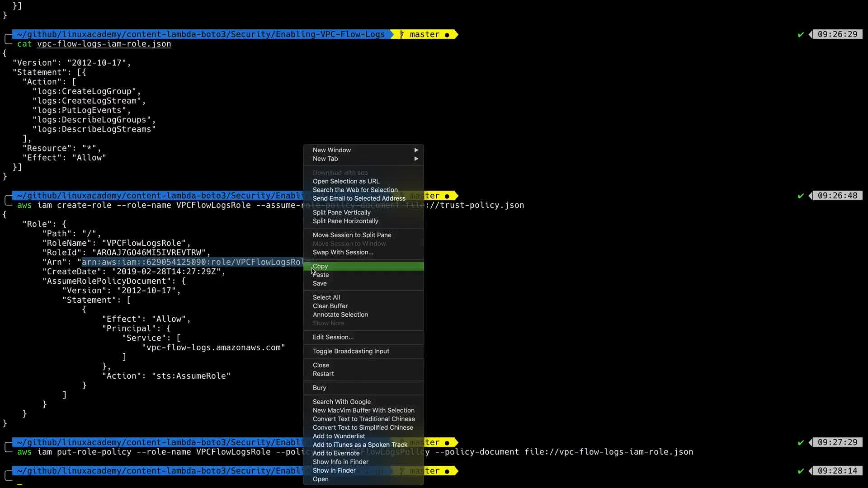Click Search With Google
Image resolution: width=868 pixels, height=488 pixels.
coord(342,402)
